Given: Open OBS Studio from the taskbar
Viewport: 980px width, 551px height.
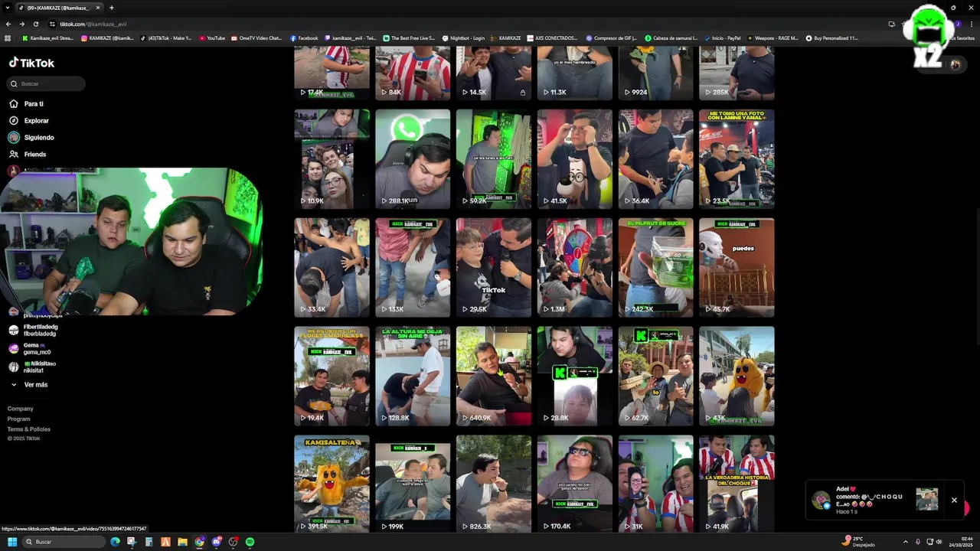Looking at the screenshot, I should [x=233, y=542].
